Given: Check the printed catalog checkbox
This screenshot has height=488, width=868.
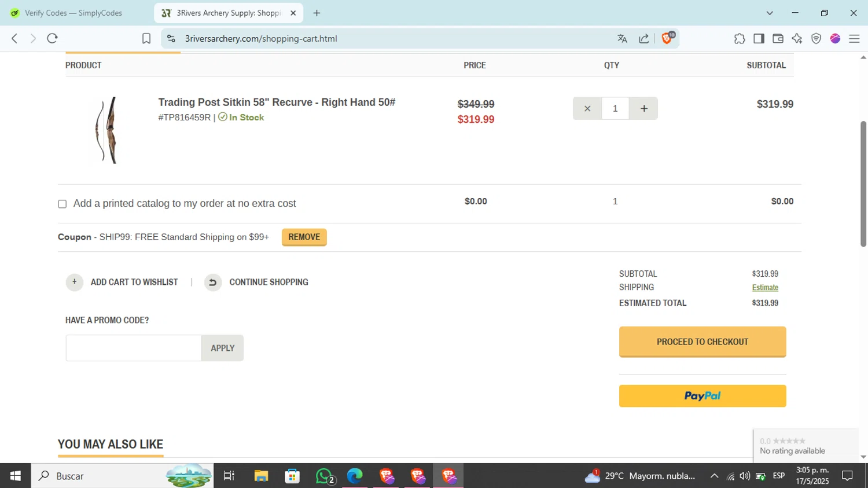Looking at the screenshot, I should (62, 204).
